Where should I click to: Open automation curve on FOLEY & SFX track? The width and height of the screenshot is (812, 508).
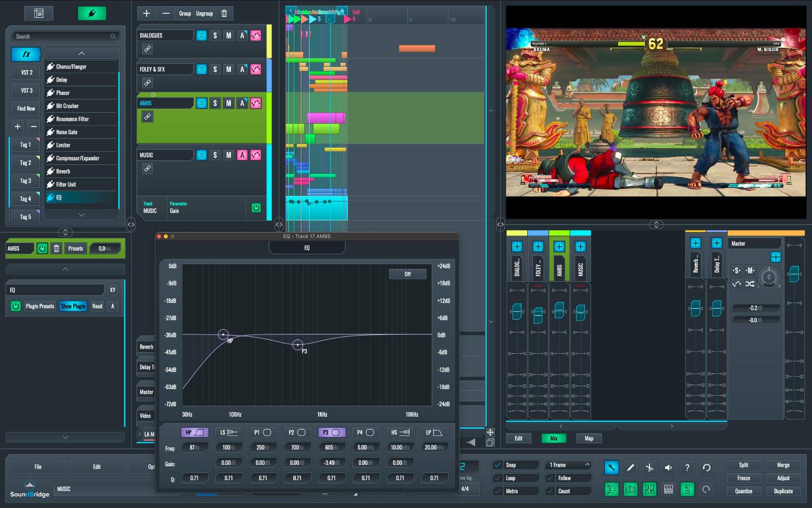coord(256,69)
